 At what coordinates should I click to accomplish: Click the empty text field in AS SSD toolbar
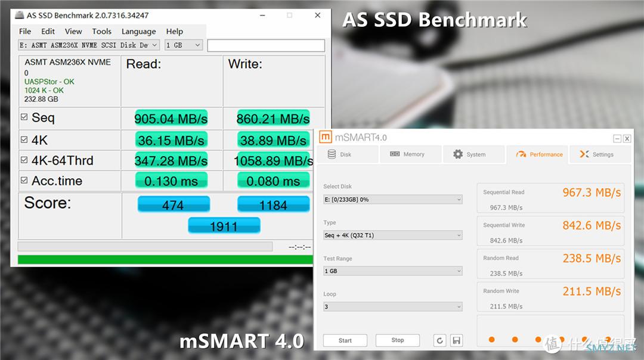(x=266, y=45)
